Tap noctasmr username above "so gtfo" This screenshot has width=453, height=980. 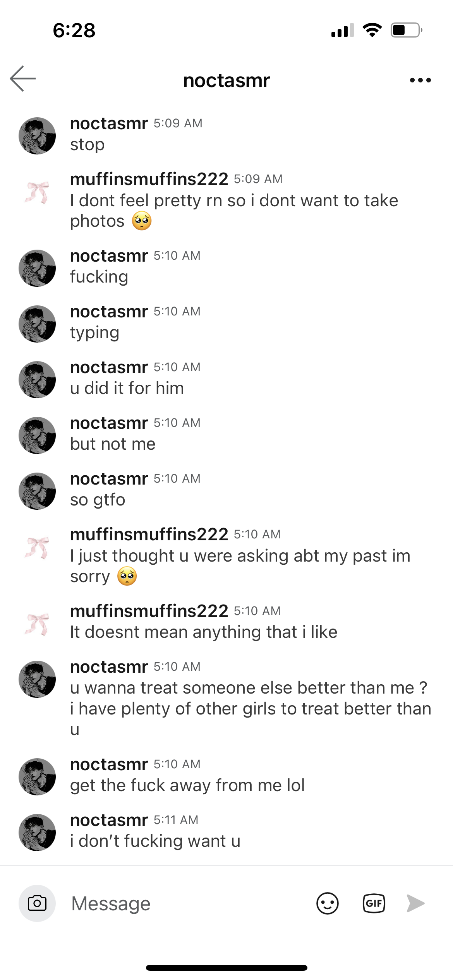tap(109, 479)
